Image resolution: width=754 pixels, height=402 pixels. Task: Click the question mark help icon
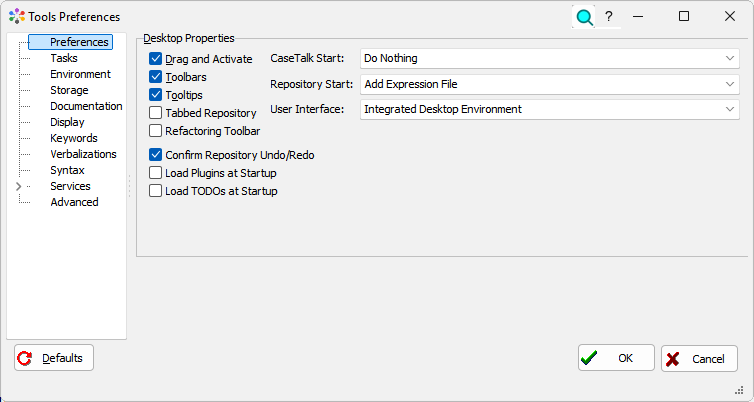pyautogui.click(x=608, y=17)
